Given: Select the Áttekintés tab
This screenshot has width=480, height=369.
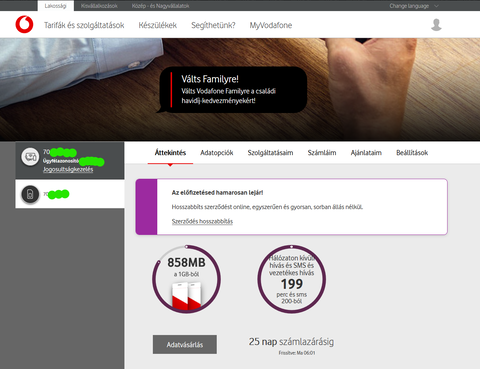Looking at the screenshot, I should coord(170,153).
